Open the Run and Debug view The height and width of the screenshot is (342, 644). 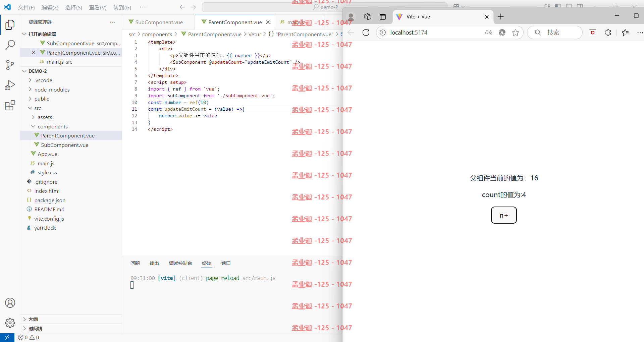(10, 85)
